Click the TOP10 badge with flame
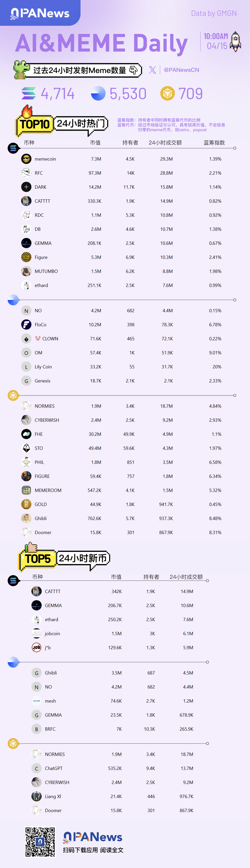The image size is (250, 868). click(34, 123)
